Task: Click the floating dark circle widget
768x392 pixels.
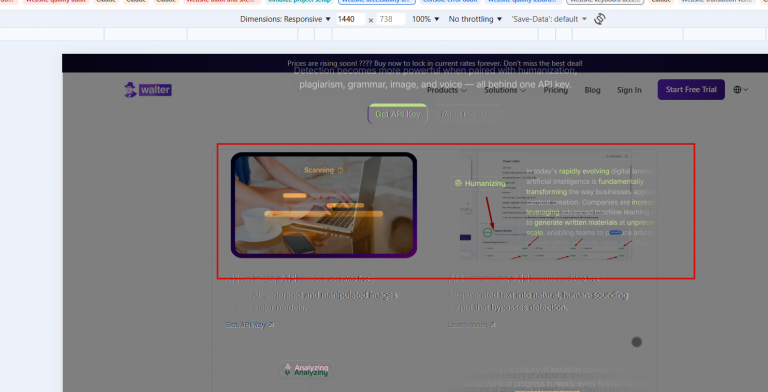Action: 636,342
